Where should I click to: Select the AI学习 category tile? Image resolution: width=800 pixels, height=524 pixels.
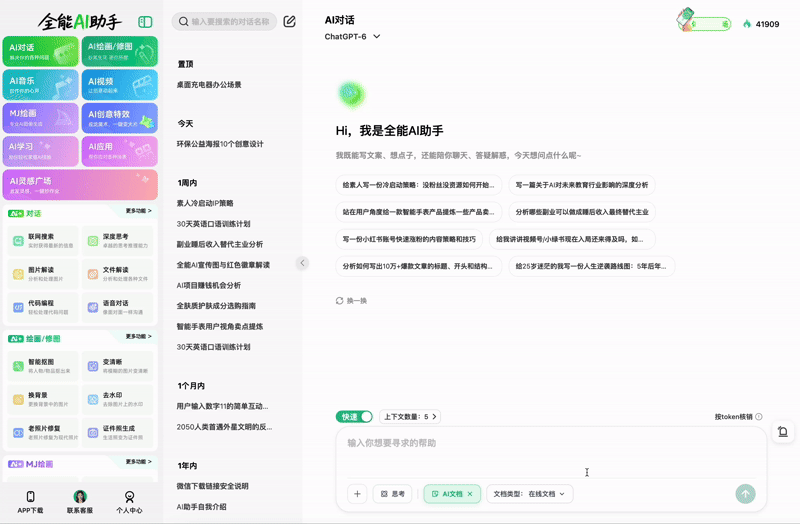coord(41,151)
